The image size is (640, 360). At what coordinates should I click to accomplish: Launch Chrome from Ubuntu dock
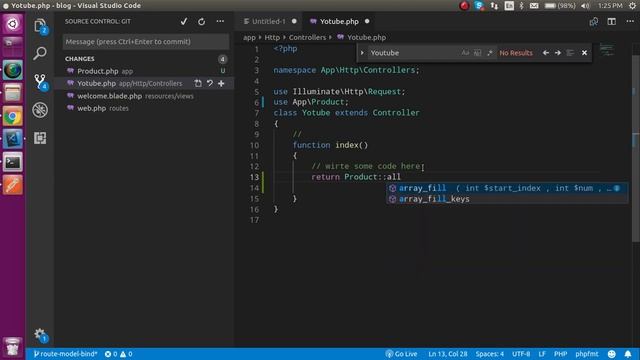tap(13, 117)
